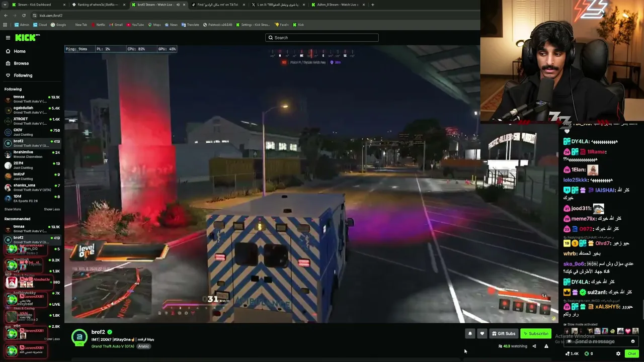Expand Following list with Show More
644x362 pixels.
click(x=13, y=209)
